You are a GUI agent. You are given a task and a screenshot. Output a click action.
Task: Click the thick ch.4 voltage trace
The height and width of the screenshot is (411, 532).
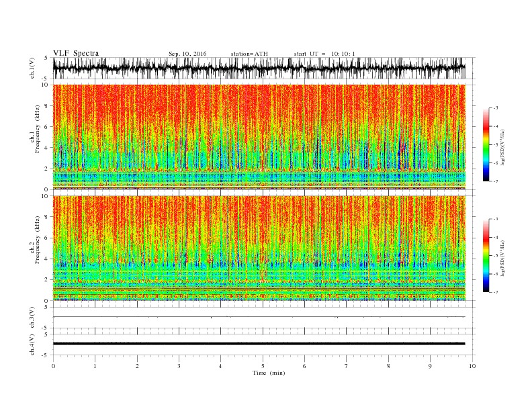click(x=259, y=344)
